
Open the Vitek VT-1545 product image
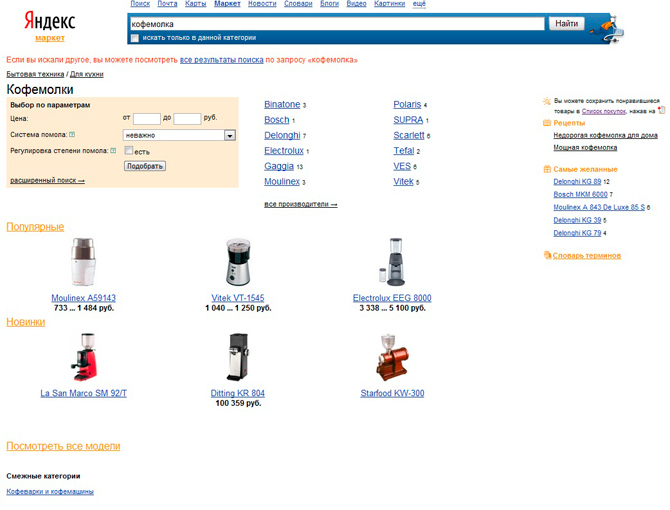pos(238,262)
